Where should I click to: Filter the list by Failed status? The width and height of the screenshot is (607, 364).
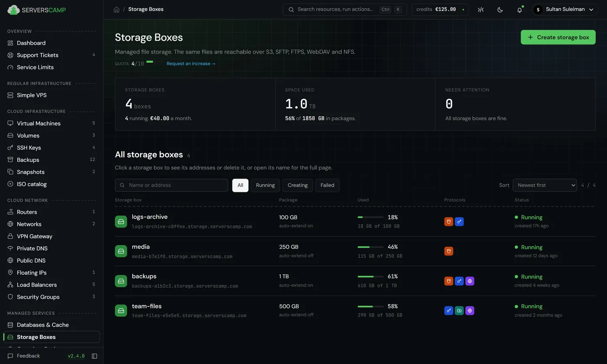coord(327,185)
